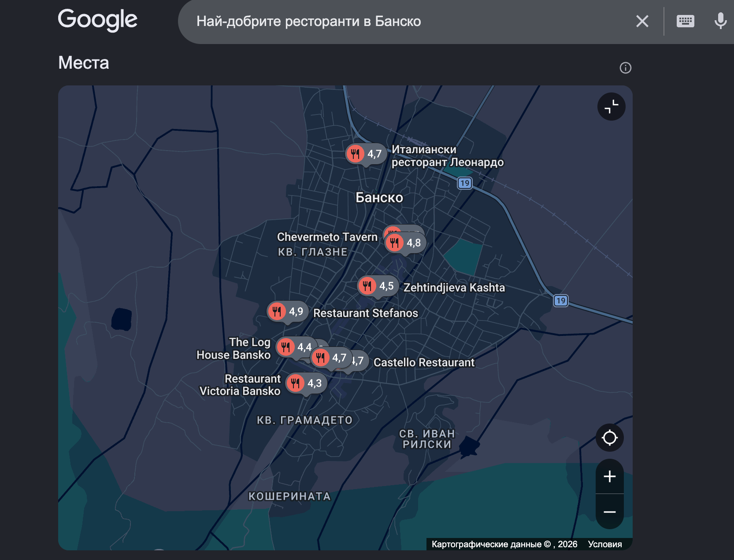
Task: Click the КВ. ГЛАЗНЕ district label
Action: coord(313,252)
